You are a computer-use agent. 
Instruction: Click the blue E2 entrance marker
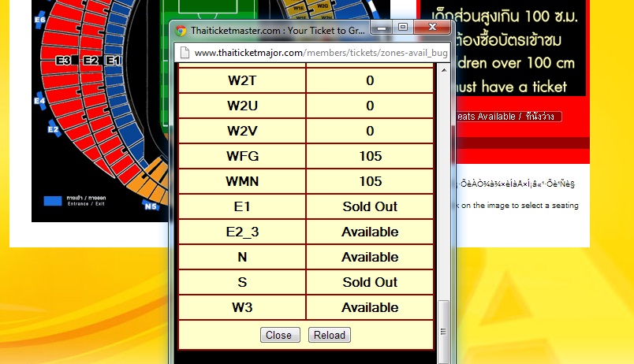54,129
